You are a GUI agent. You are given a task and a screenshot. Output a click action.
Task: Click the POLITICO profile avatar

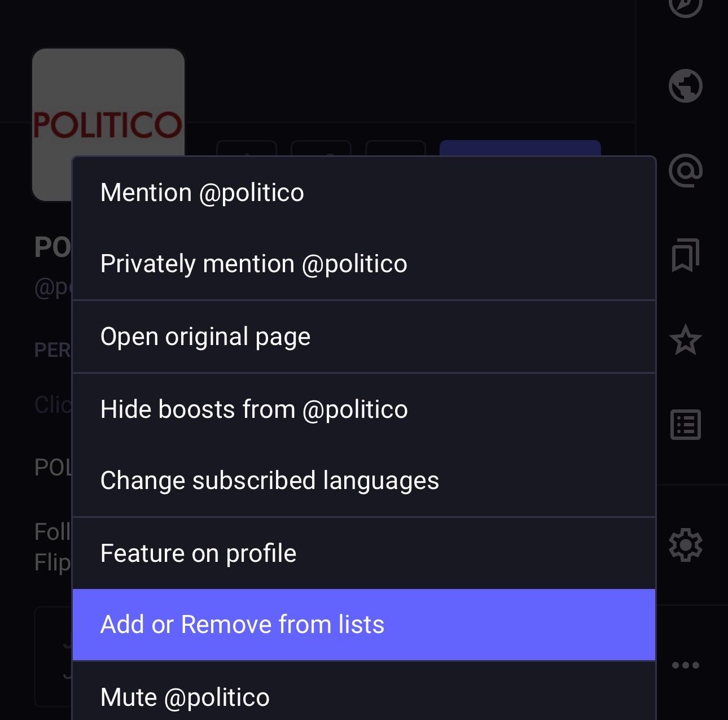[x=107, y=102]
